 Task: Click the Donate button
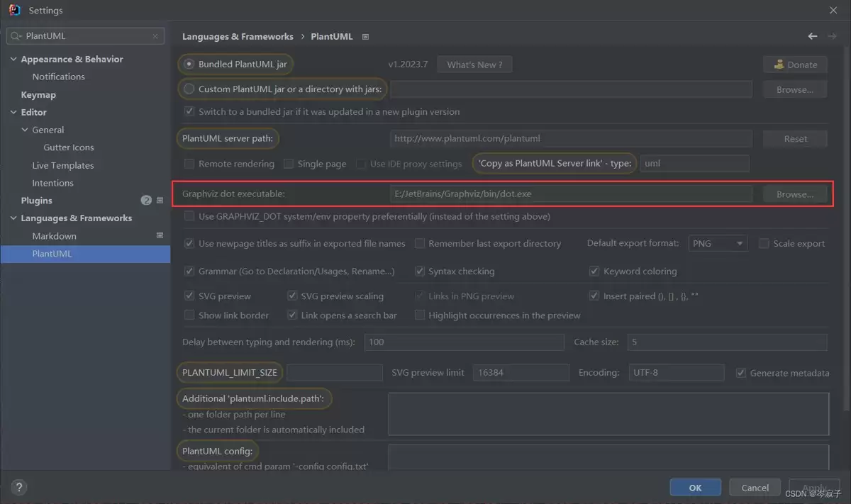tap(795, 65)
